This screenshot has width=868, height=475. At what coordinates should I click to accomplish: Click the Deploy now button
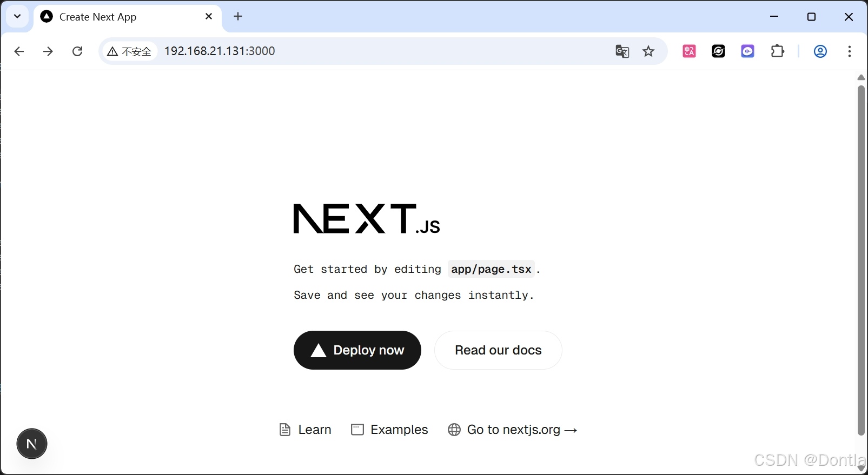[x=357, y=350]
